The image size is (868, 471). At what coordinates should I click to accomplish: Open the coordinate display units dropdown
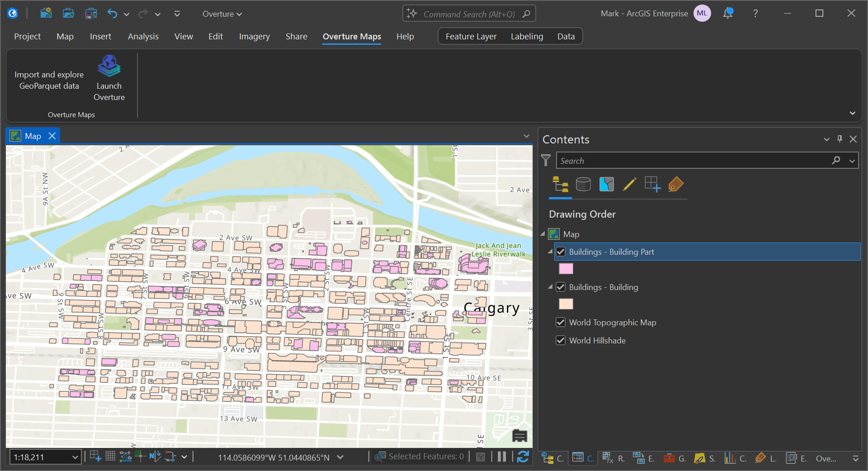340,457
